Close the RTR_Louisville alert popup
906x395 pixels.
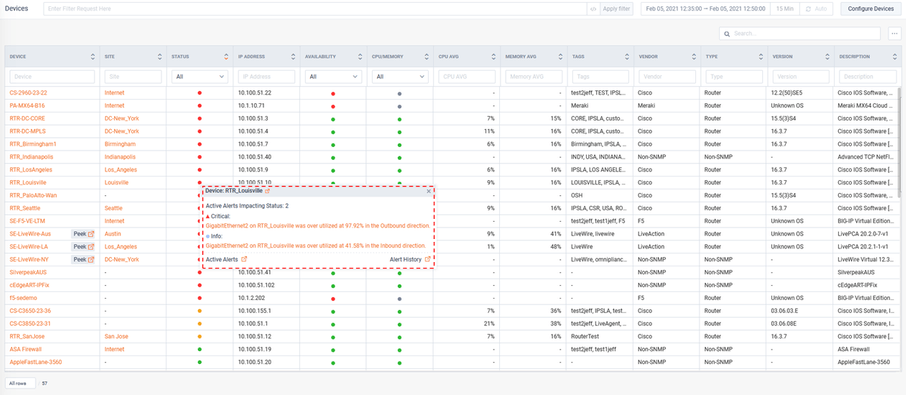coord(429,191)
